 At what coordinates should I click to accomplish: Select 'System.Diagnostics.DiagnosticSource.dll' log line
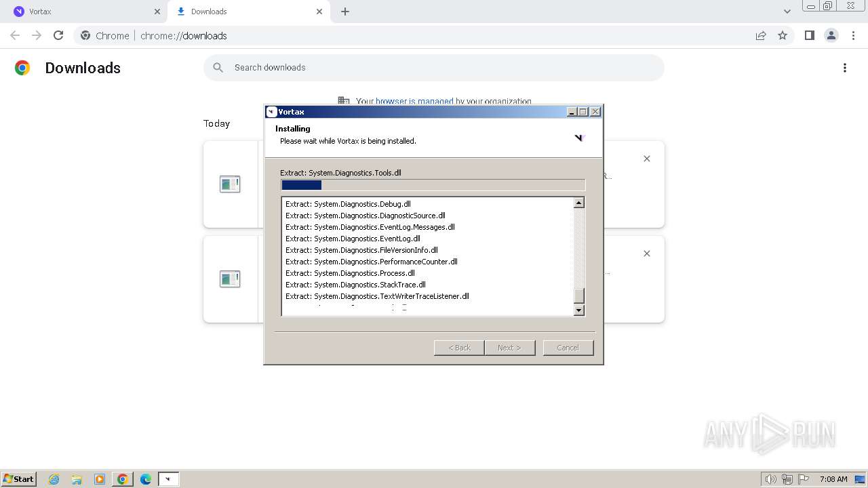[366, 216]
